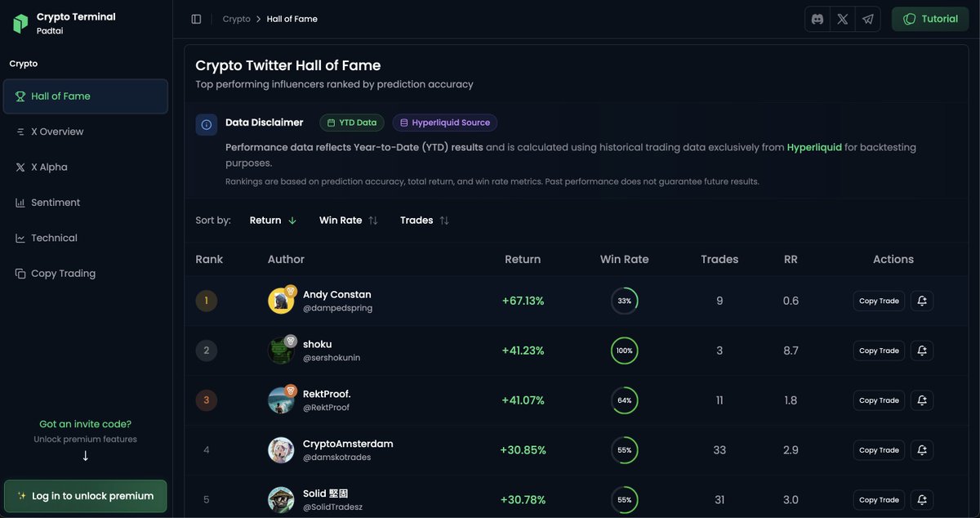Enable alerts with bell icon for Solid
The height and width of the screenshot is (518, 980).
coord(922,500)
